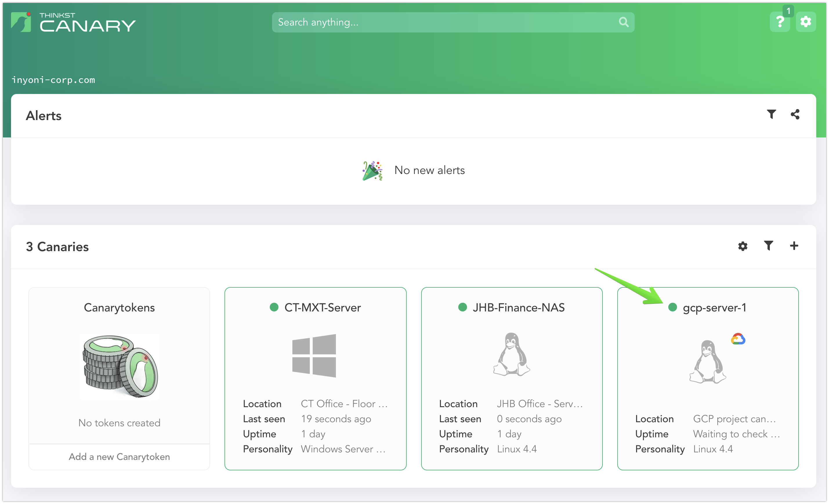The width and height of the screenshot is (829, 504).
Task: Click the Linux penguin on gcp-server-1
Action: pyautogui.click(x=707, y=362)
